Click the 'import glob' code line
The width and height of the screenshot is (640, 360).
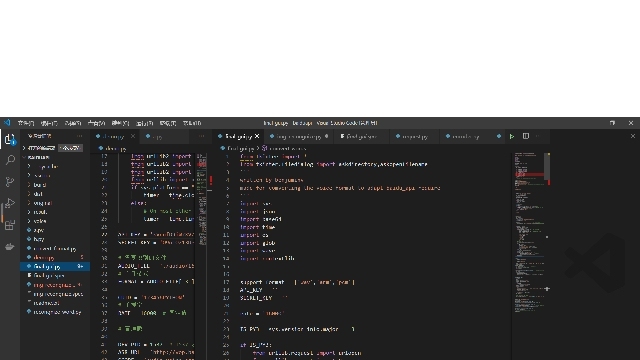click(x=258, y=243)
